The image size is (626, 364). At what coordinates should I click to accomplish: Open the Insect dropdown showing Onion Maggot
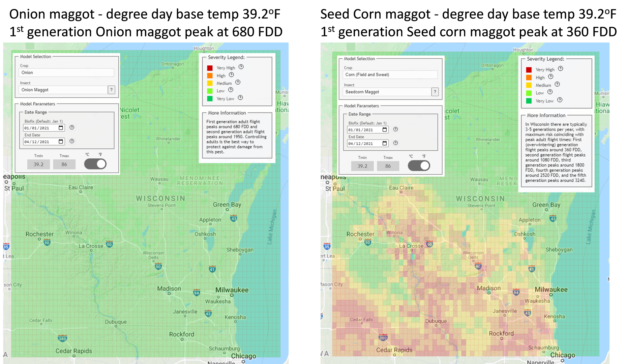point(63,90)
